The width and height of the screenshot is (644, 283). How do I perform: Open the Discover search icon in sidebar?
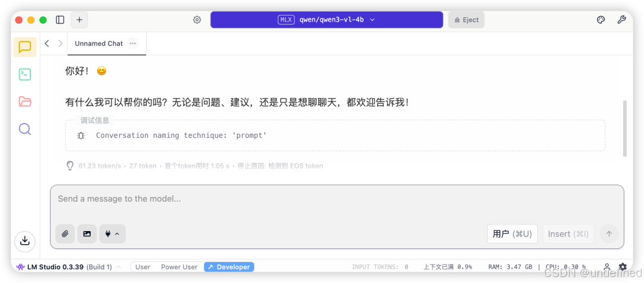(25, 129)
